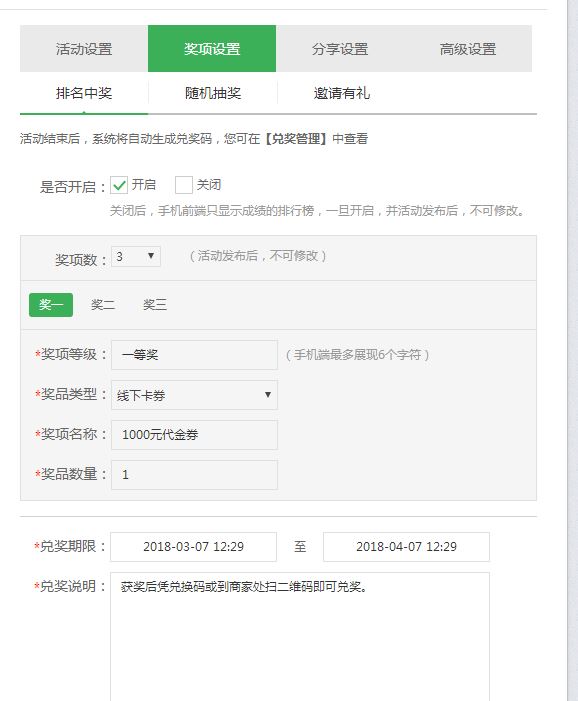Click the 【兑奖管理】 text in the notice

pos(296,139)
